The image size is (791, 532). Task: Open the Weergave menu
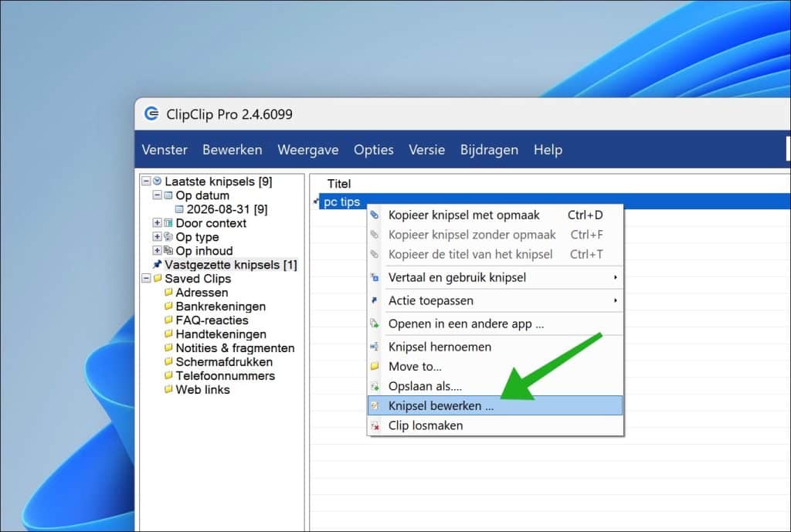(307, 150)
